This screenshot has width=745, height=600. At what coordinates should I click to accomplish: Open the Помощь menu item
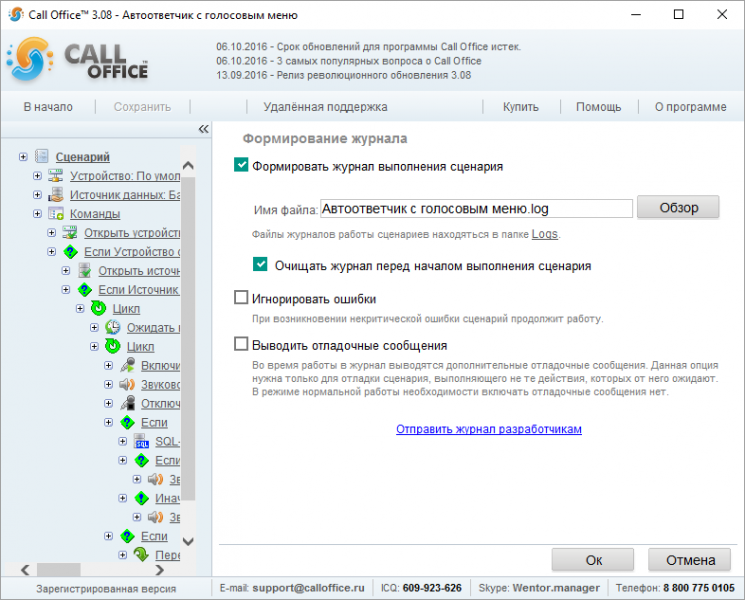[598, 107]
